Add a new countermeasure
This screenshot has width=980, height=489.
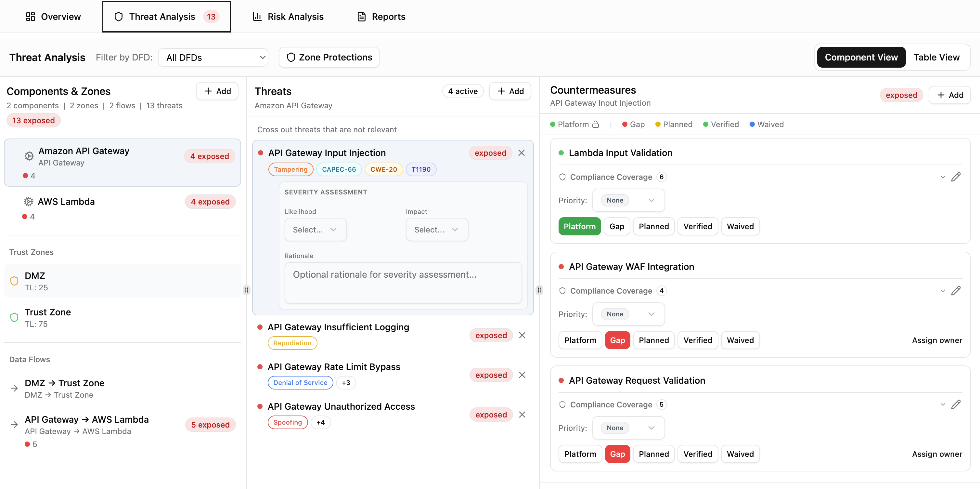tap(949, 95)
